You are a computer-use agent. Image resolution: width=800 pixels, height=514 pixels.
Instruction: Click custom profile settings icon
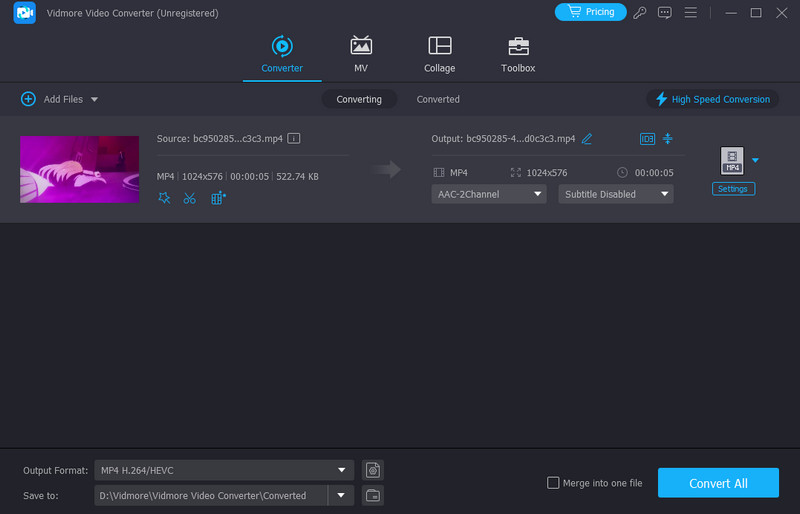pos(372,470)
